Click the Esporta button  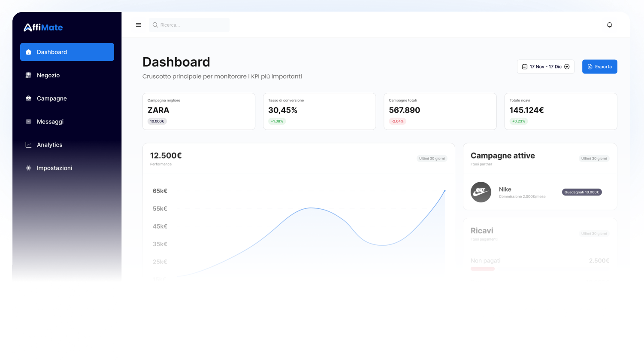click(599, 66)
